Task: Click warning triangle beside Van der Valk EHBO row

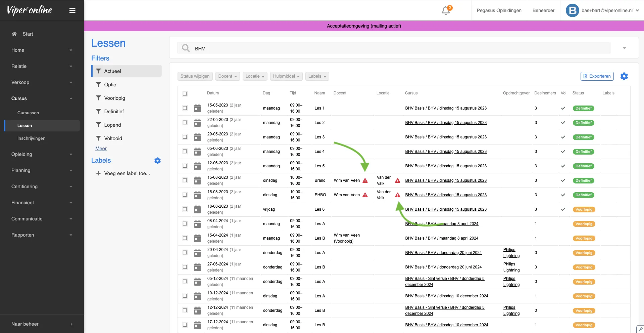Action: point(398,195)
